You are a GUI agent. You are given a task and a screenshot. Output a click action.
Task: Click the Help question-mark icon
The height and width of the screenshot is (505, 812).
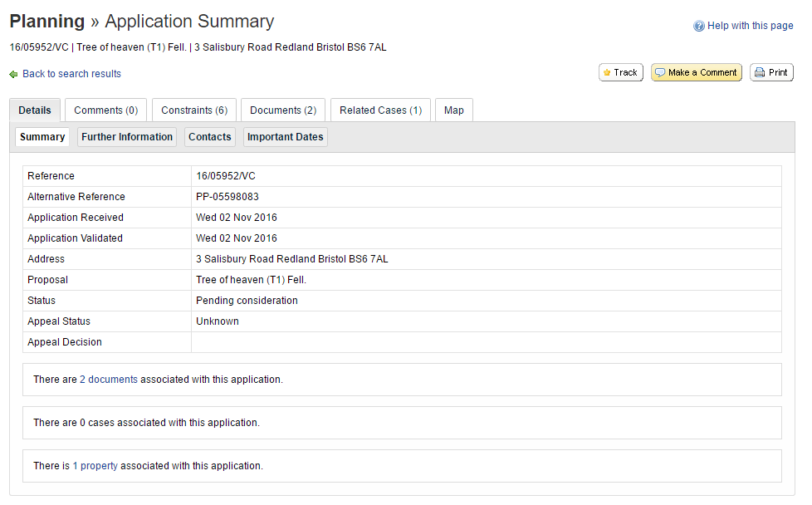click(698, 26)
